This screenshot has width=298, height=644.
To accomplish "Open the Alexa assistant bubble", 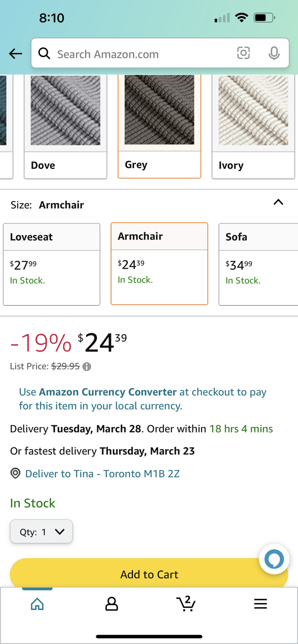I will (274, 559).
